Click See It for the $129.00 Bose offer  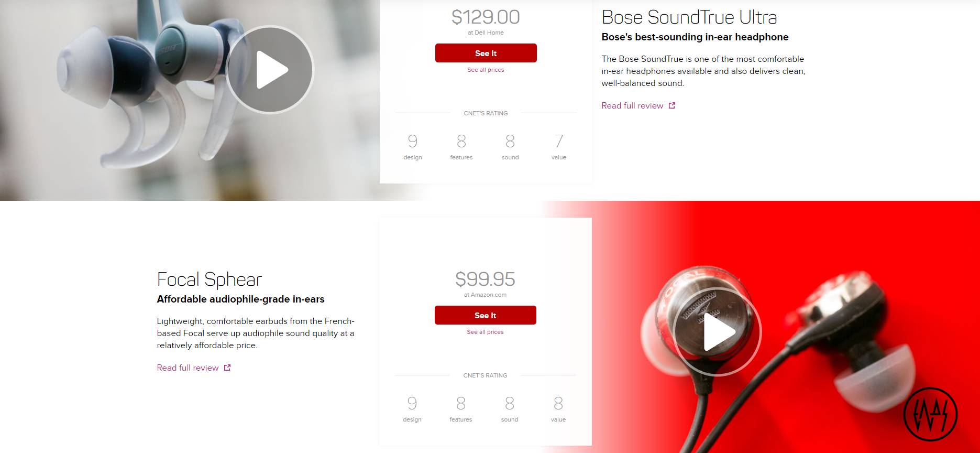click(486, 53)
